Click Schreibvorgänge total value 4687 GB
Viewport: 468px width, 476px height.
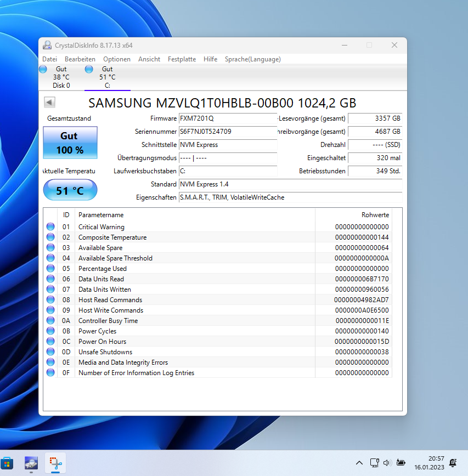[375, 132]
